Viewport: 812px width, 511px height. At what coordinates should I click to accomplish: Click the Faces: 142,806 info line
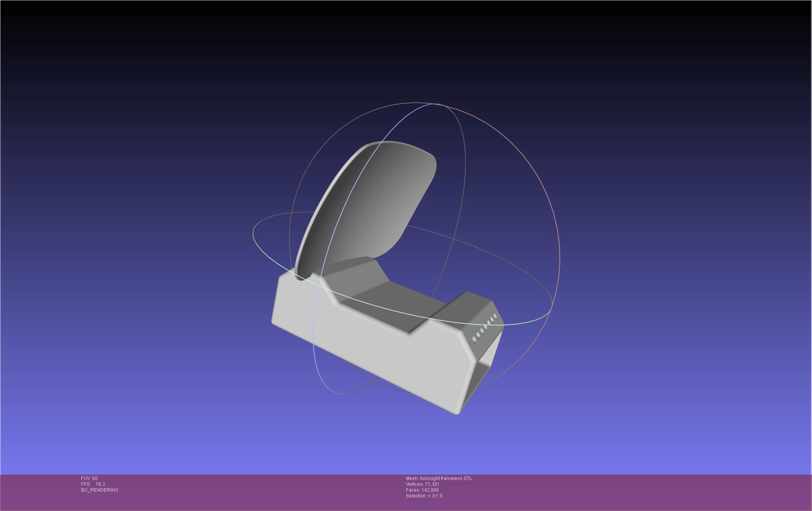(x=422, y=490)
